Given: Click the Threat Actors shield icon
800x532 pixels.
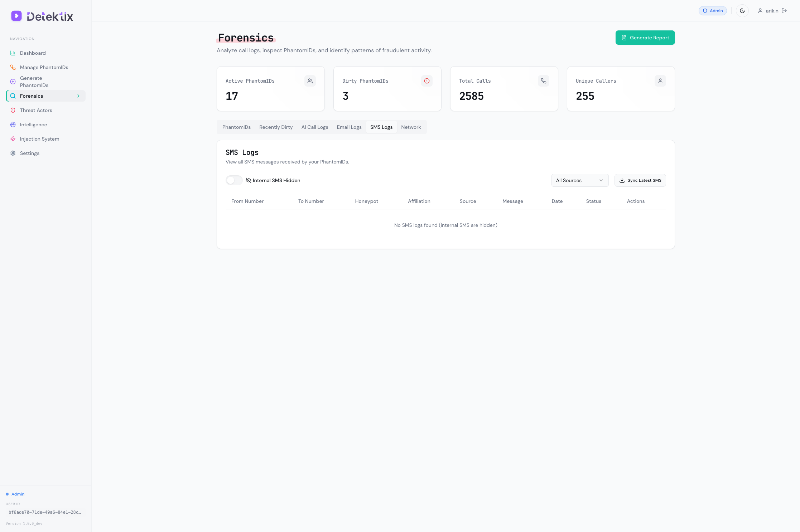Looking at the screenshot, I should pyautogui.click(x=13, y=110).
